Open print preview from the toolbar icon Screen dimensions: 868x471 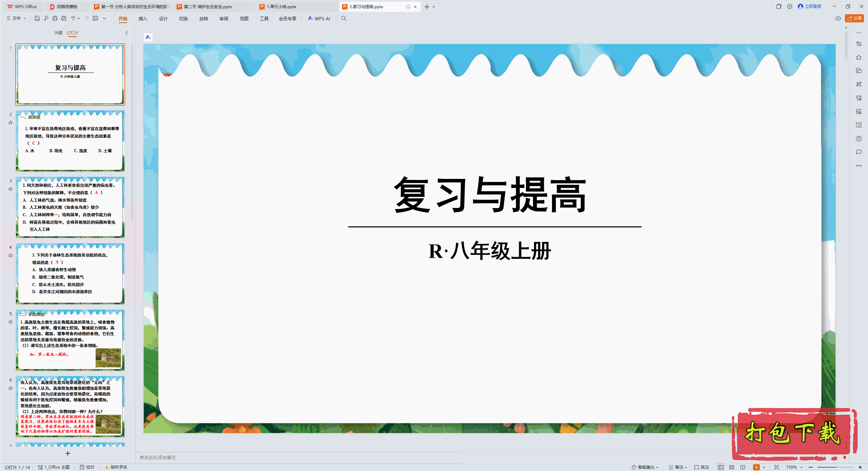click(x=64, y=18)
